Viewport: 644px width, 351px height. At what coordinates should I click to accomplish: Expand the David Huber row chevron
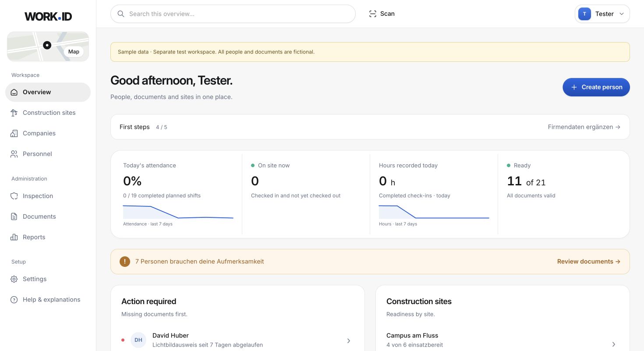point(349,340)
